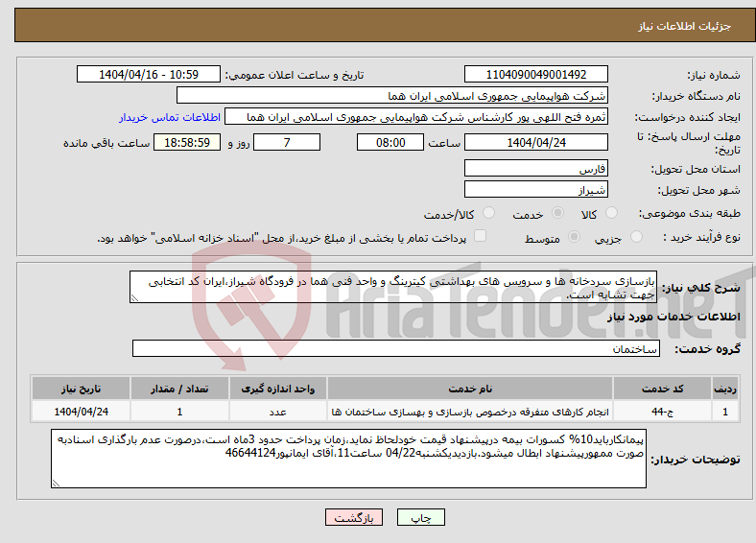Viewport: 756px width, 543px height.
Task: Click the واحد اندازه گیری column header
Action: (x=277, y=389)
